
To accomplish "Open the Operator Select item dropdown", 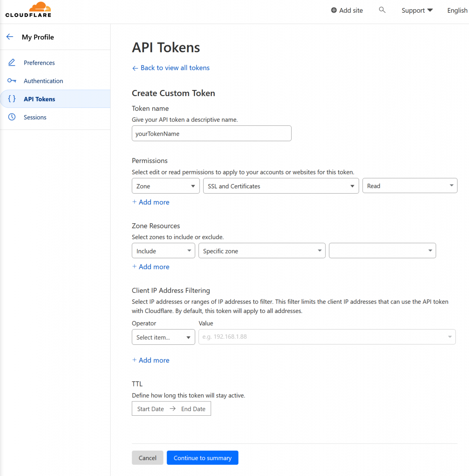I will point(163,337).
